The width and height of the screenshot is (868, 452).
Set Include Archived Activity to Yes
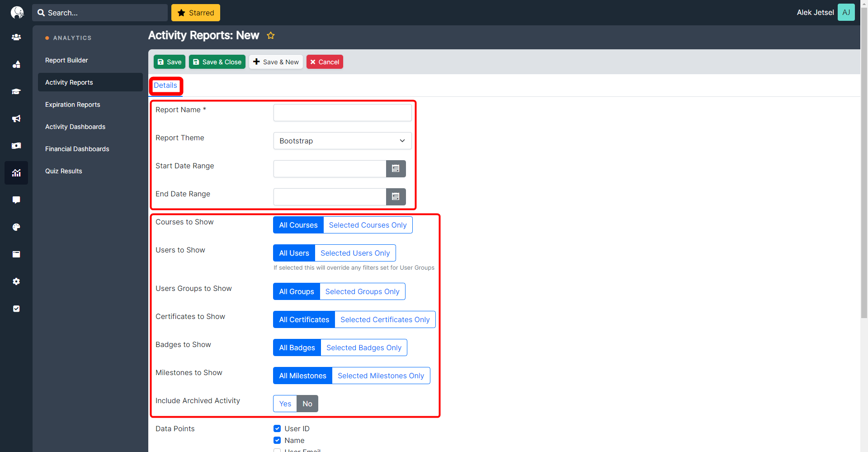[285, 403]
